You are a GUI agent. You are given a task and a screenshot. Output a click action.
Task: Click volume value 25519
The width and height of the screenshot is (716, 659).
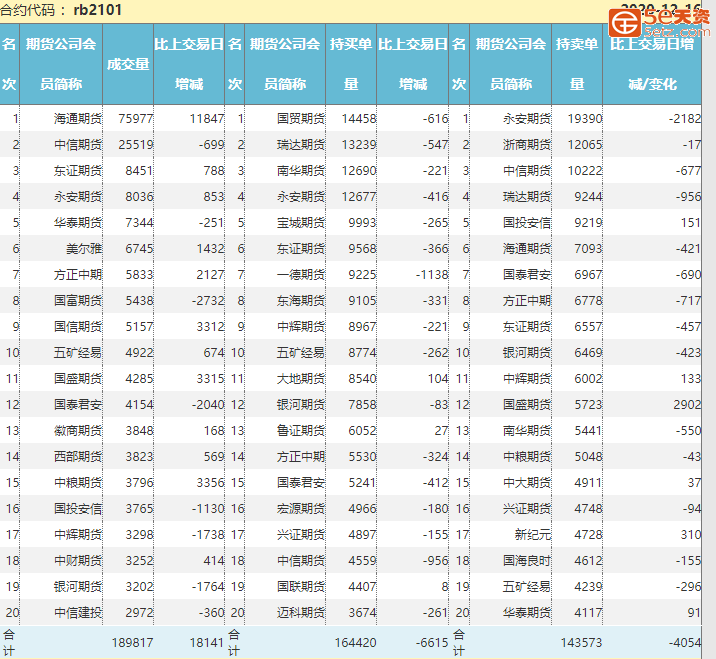click(x=136, y=145)
